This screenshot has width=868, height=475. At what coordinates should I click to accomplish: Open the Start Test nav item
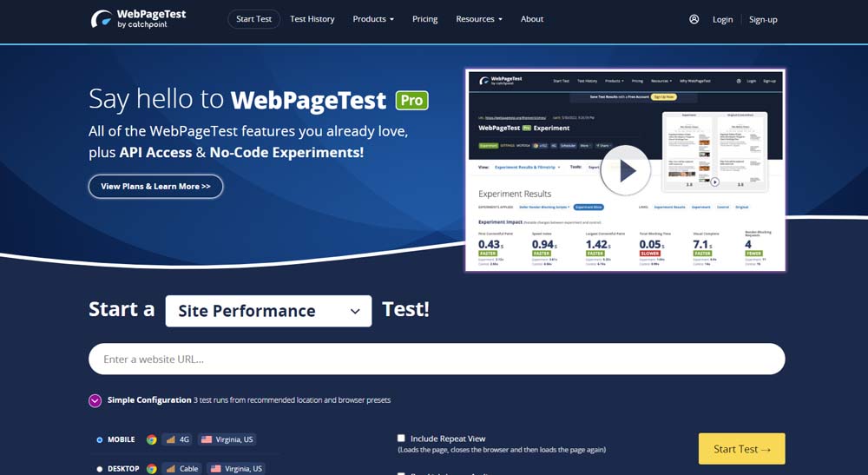pos(253,19)
